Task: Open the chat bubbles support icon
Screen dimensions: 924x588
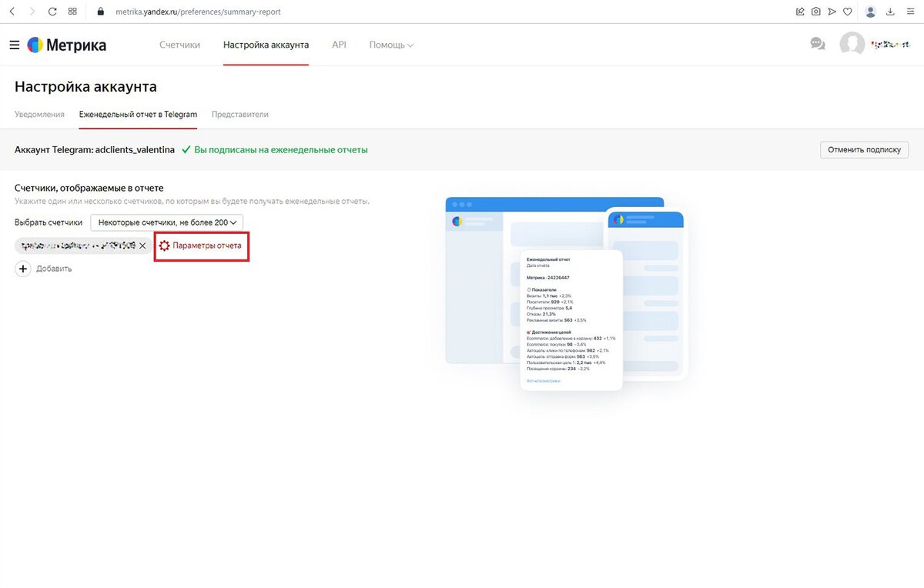Action: click(x=818, y=45)
